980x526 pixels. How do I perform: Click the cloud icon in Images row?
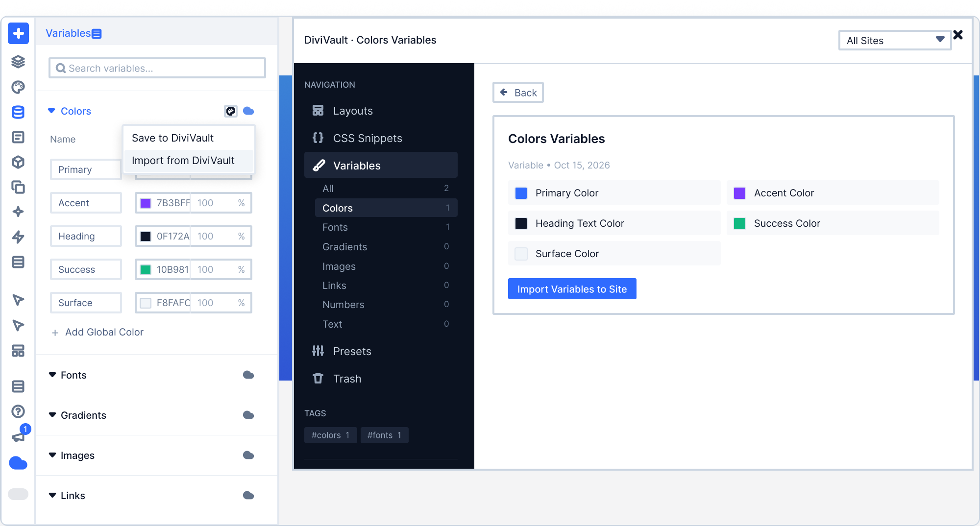tap(248, 455)
